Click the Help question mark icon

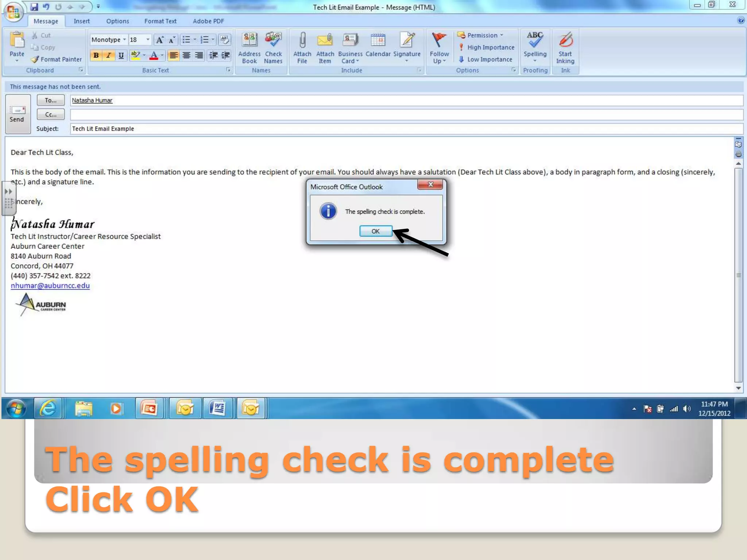click(x=741, y=20)
